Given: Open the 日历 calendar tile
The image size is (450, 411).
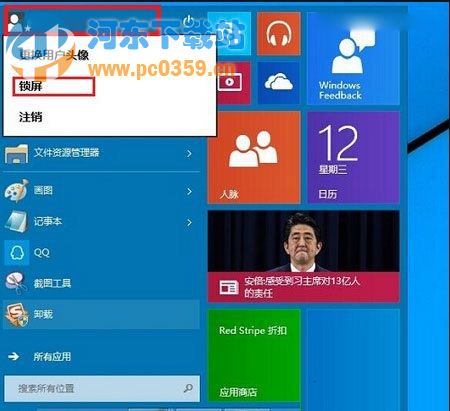Looking at the screenshot, I should pyautogui.click(x=353, y=157).
